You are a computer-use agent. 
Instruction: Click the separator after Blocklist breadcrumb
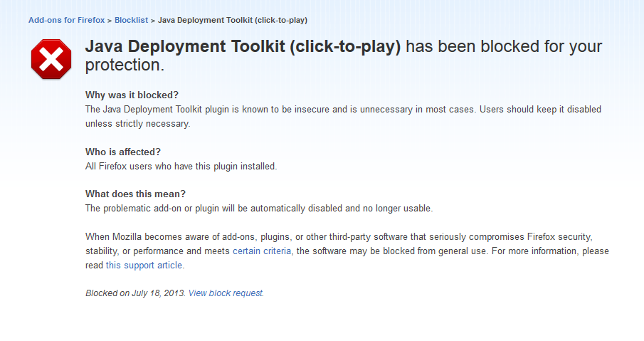coord(153,21)
